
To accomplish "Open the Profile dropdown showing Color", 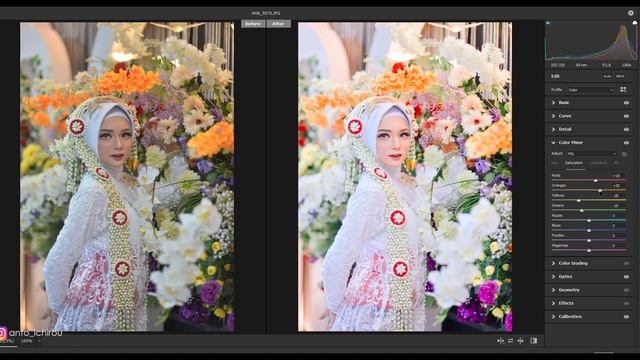I will pyautogui.click(x=590, y=90).
